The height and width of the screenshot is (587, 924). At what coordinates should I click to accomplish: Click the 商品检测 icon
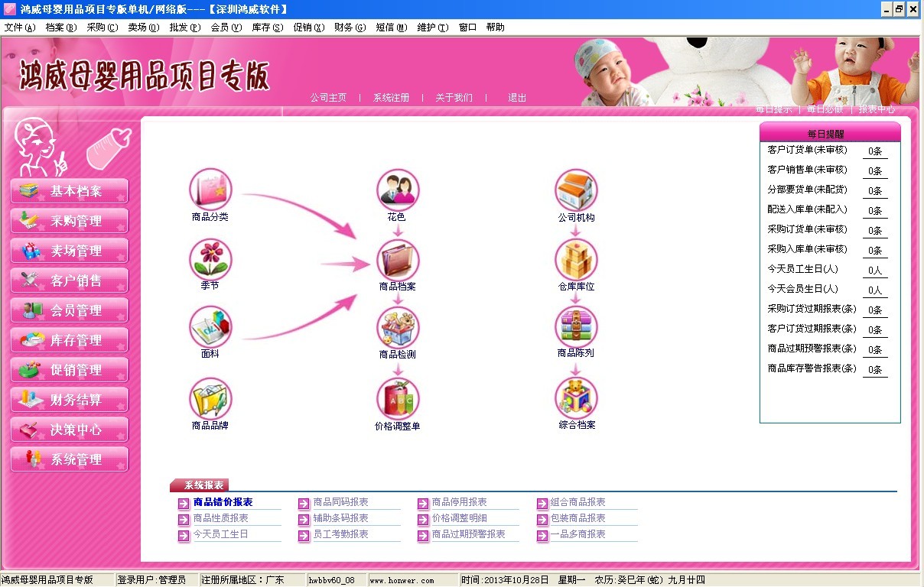397,328
